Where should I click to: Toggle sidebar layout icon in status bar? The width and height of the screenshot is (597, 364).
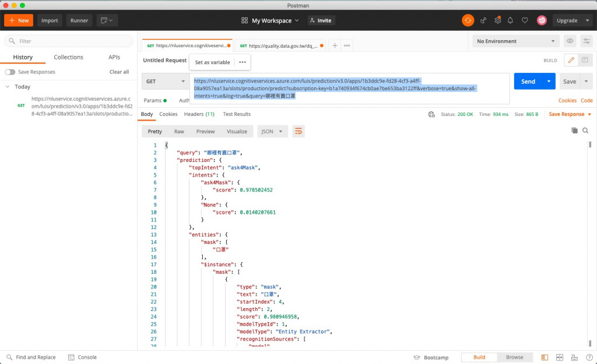coord(545,357)
